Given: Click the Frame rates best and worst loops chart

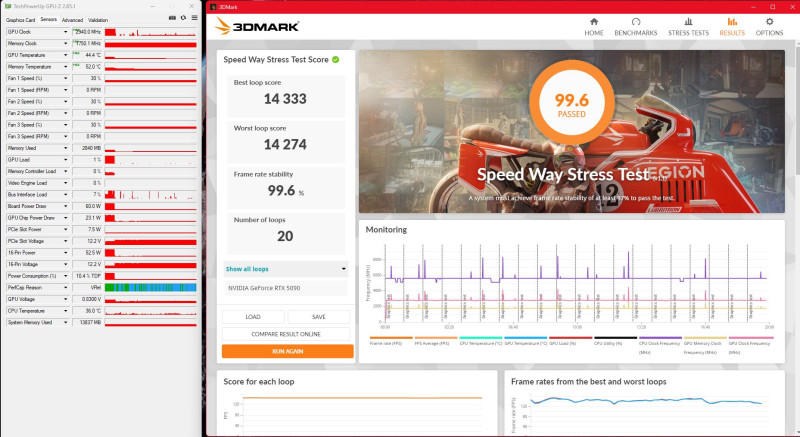Looking at the screenshot, I should [x=645, y=403].
